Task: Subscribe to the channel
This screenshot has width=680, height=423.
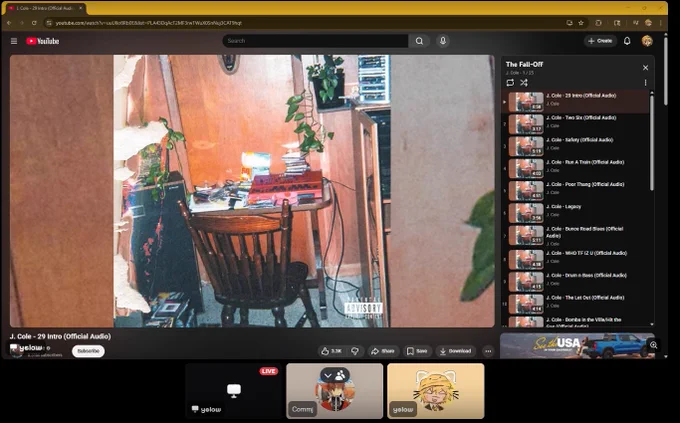Action: (88, 351)
